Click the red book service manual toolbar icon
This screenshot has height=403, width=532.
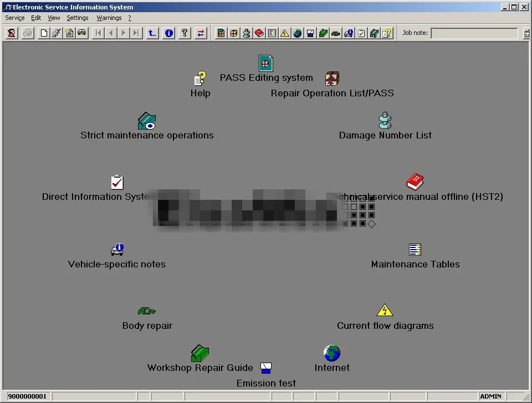(259, 33)
